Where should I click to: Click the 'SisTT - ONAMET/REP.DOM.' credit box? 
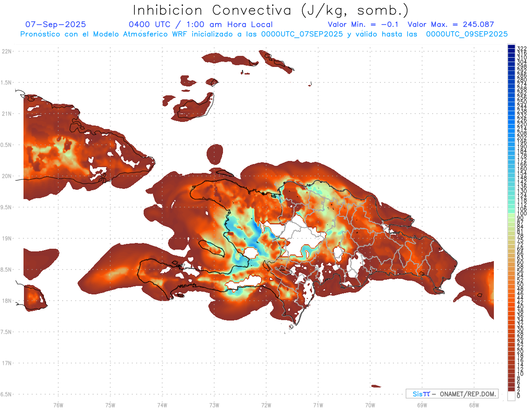click(452, 394)
